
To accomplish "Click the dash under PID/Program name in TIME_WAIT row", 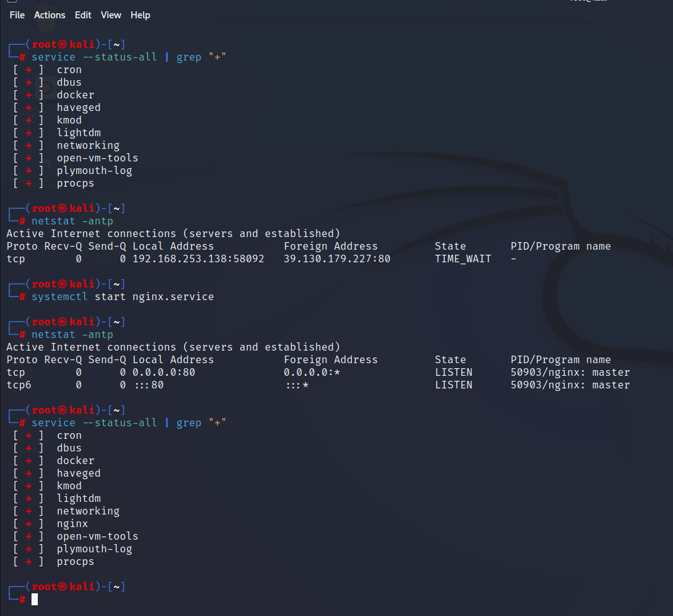I will [514, 259].
